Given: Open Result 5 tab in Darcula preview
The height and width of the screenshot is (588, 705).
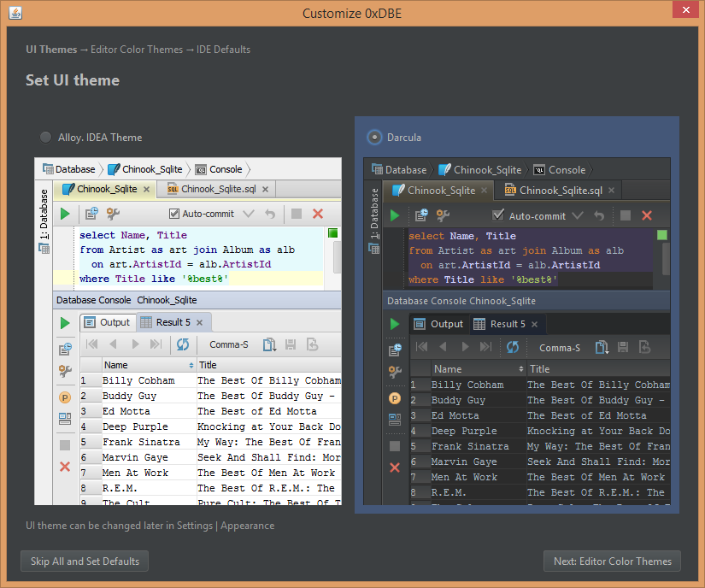Looking at the screenshot, I should coord(508,324).
